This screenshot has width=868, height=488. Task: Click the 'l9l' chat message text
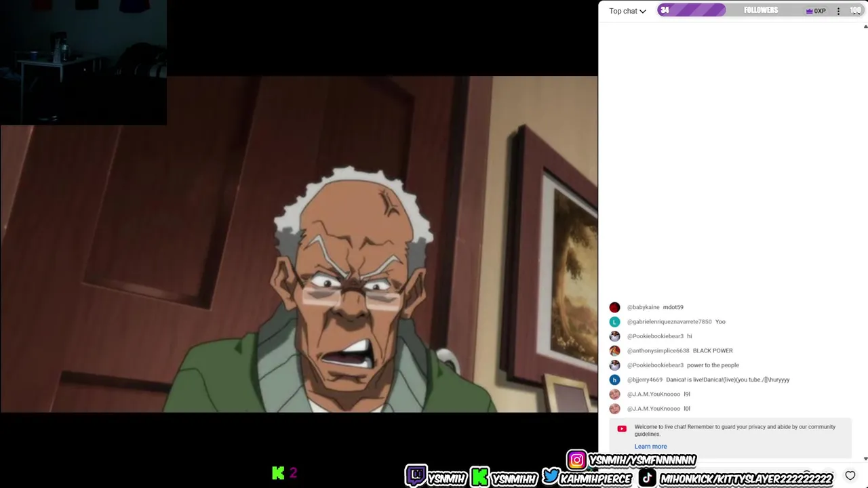tap(686, 394)
